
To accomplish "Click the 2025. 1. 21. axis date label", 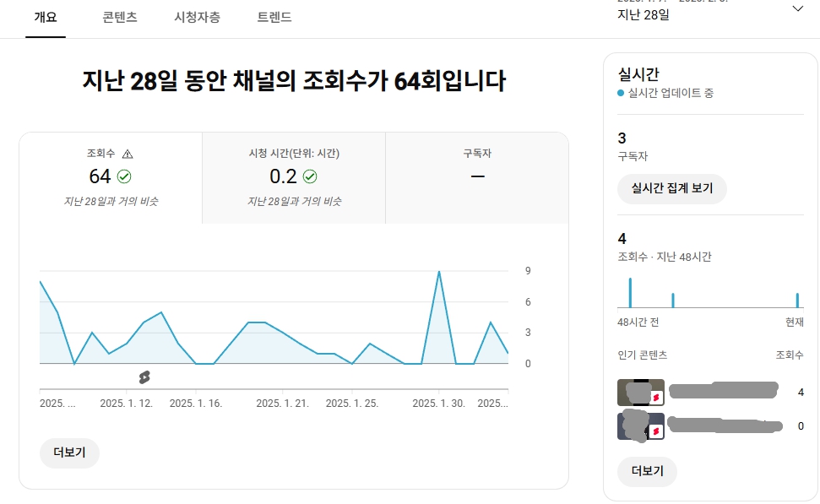I will coord(282,404).
